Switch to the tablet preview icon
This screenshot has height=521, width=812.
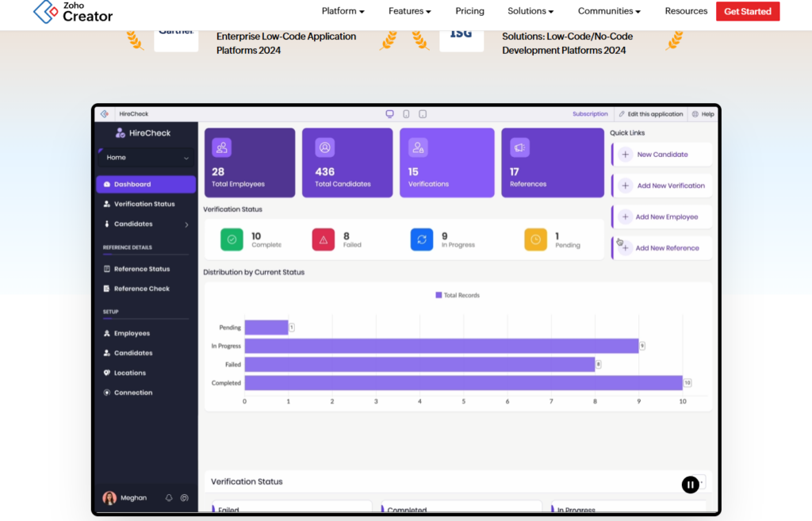tap(423, 114)
